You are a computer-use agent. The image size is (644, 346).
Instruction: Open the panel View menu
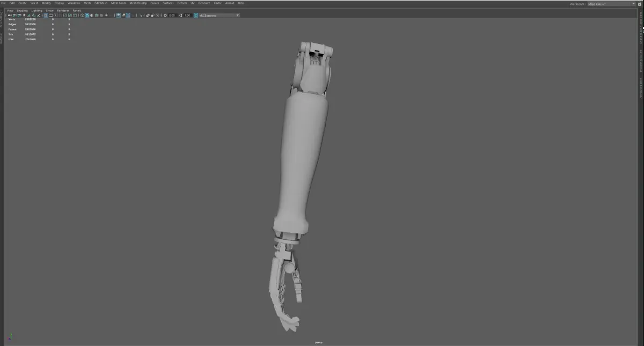click(10, 10)
